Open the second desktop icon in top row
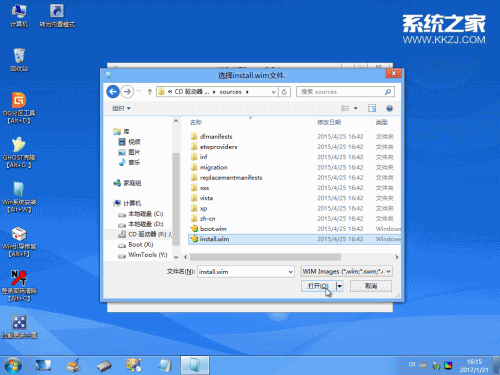Image resolution: width=500 pixels, height=375 pixels. [57, 16]
